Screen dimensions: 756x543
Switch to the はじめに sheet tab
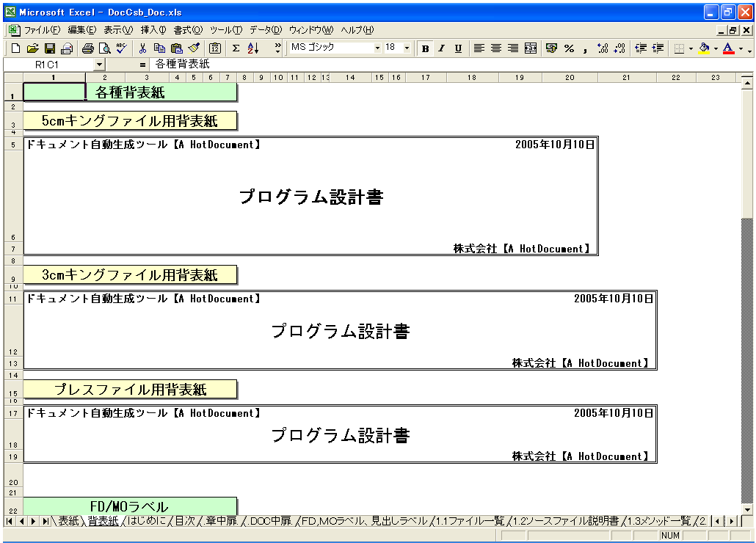(147, 521)
